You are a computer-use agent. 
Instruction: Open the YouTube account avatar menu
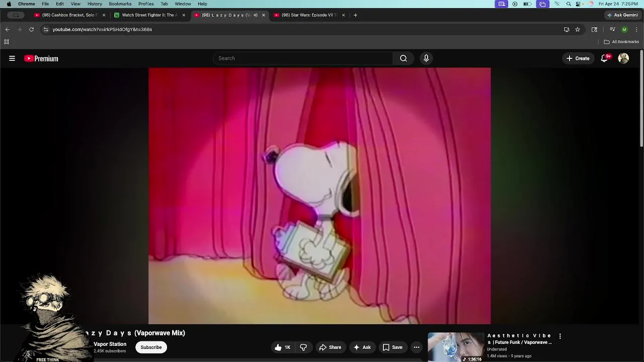(x=623, y=58)
